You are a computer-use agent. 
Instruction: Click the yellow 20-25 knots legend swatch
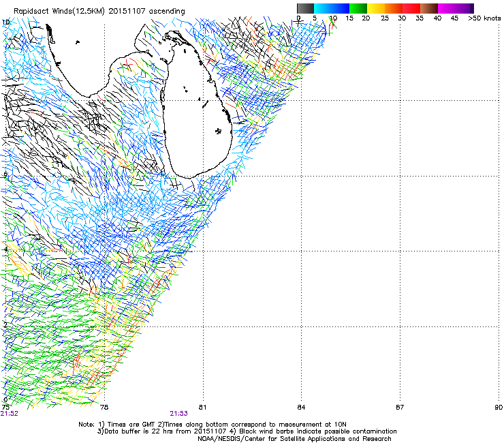(376, 8)
